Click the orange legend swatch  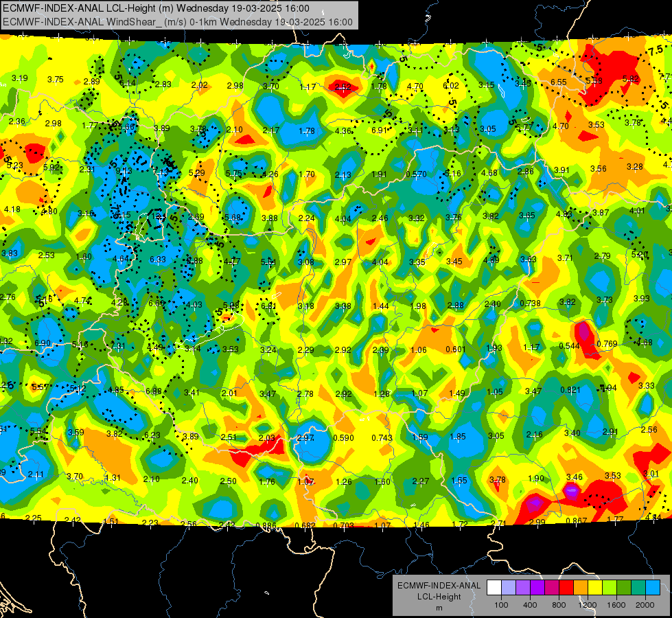point(581,588)
